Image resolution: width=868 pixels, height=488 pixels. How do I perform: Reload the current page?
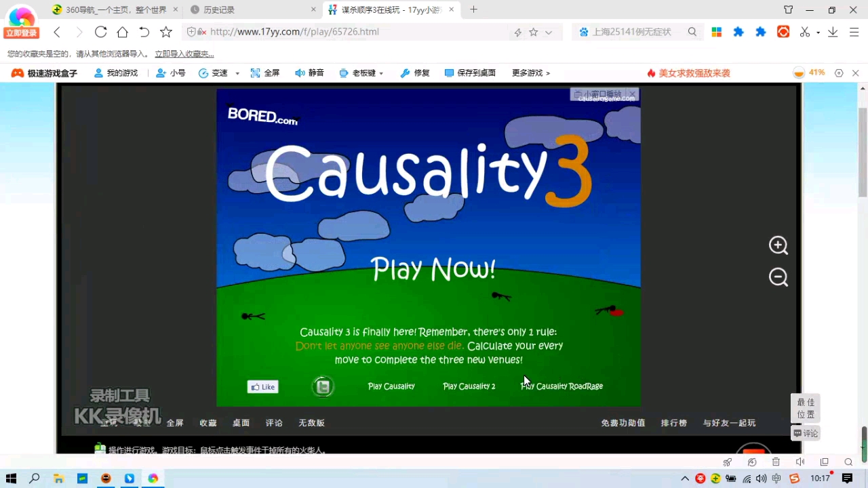coord(100,32)
